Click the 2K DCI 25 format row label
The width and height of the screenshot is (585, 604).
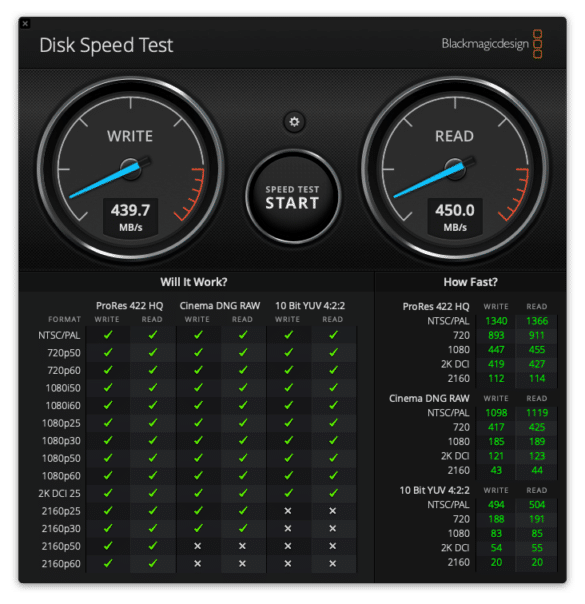[x=59, y=493]
